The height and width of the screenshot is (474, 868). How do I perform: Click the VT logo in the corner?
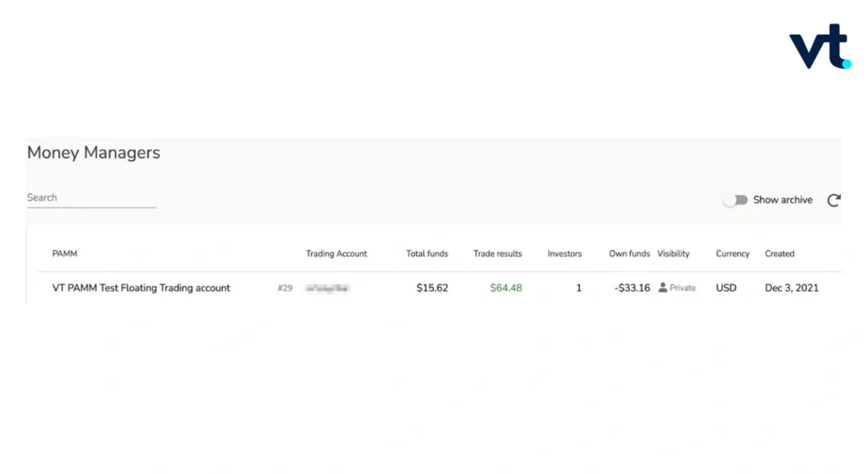pyautogui.click(x=820, y=46)
